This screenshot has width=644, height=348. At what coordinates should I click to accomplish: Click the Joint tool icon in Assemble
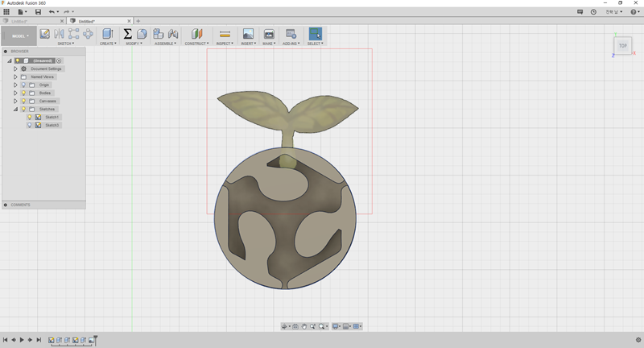pyautogui.click(x=173, y=34)
